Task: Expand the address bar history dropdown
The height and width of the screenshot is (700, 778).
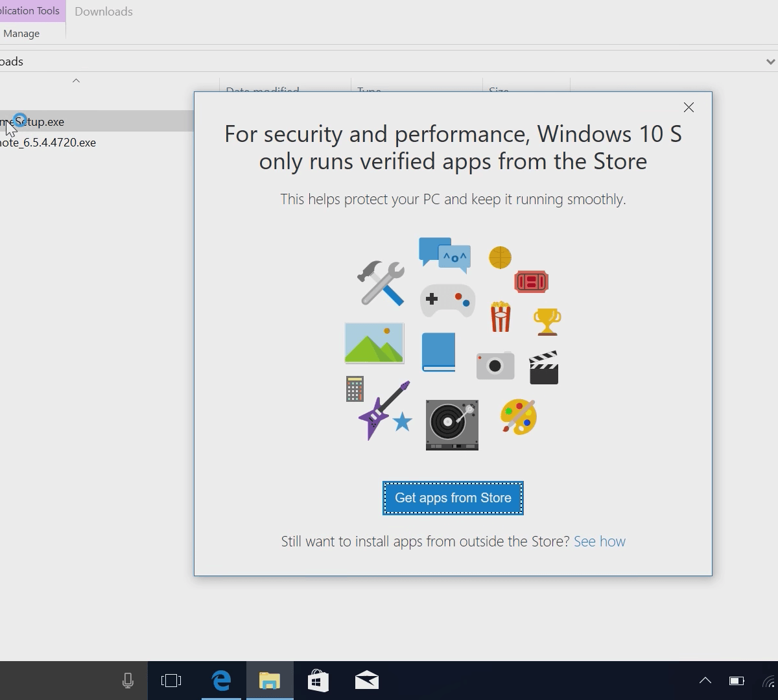Action: [x=770, y=62]
